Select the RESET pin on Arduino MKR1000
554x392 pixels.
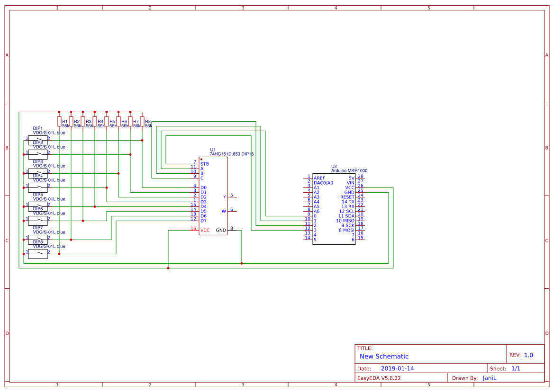pyautogui.click(x=346, y=197)
